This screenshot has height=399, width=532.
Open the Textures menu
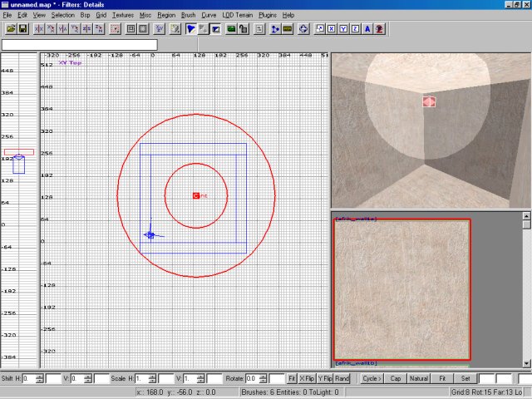(x=122, y=15)
